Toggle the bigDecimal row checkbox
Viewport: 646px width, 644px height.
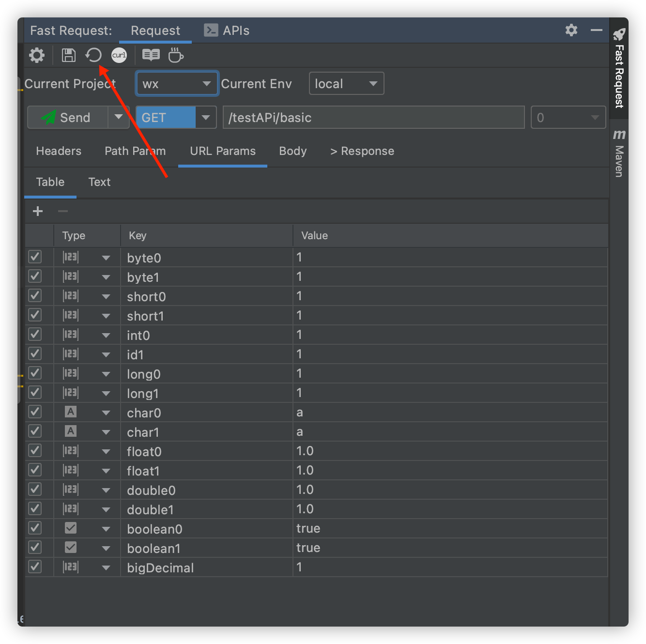coord(35,567)
